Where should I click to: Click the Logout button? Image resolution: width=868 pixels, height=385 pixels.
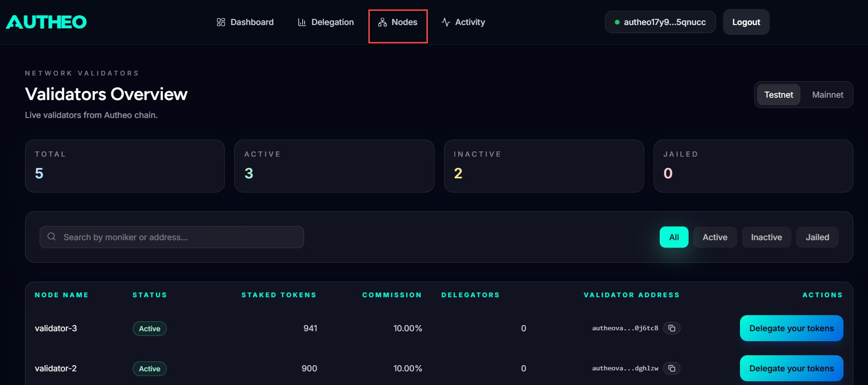(x=746, y=22)
